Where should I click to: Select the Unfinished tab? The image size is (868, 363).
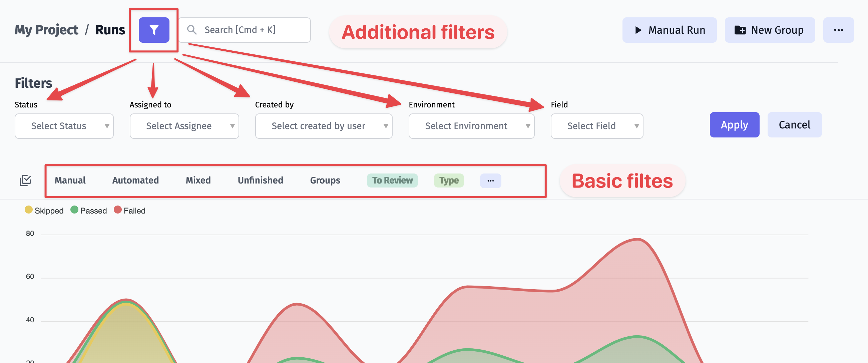coord(261,180)
